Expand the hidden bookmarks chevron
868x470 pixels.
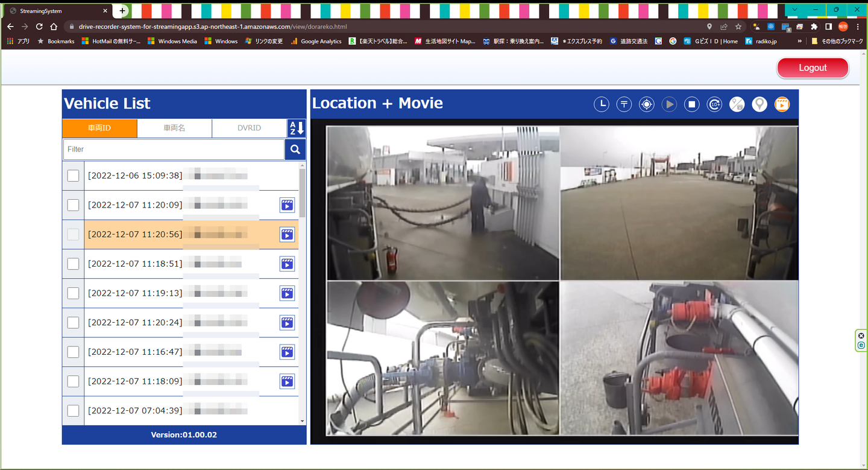pos(799,41)
